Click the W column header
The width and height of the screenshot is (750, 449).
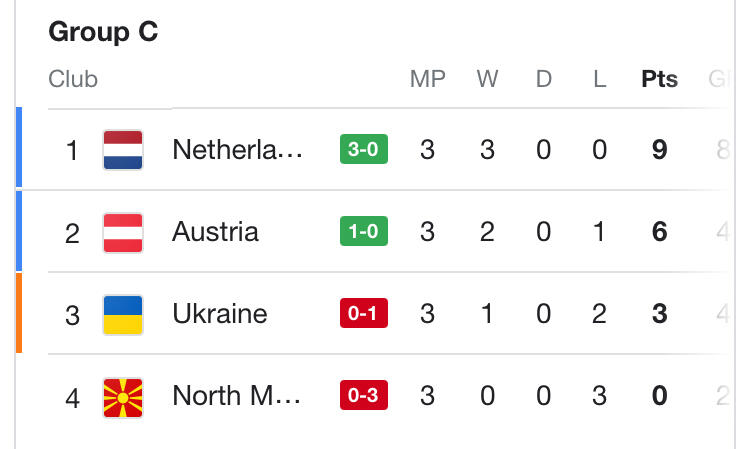click(x=487, y=80)
